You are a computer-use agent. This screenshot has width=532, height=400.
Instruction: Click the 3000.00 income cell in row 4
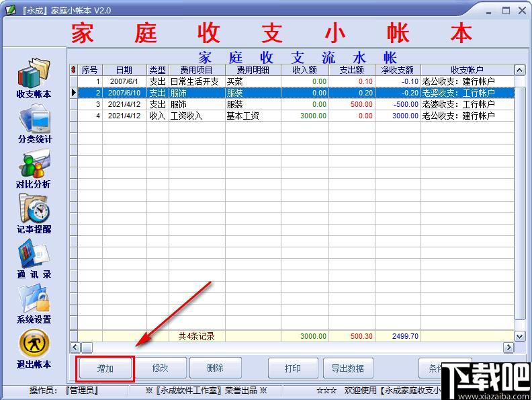point(305,116)
